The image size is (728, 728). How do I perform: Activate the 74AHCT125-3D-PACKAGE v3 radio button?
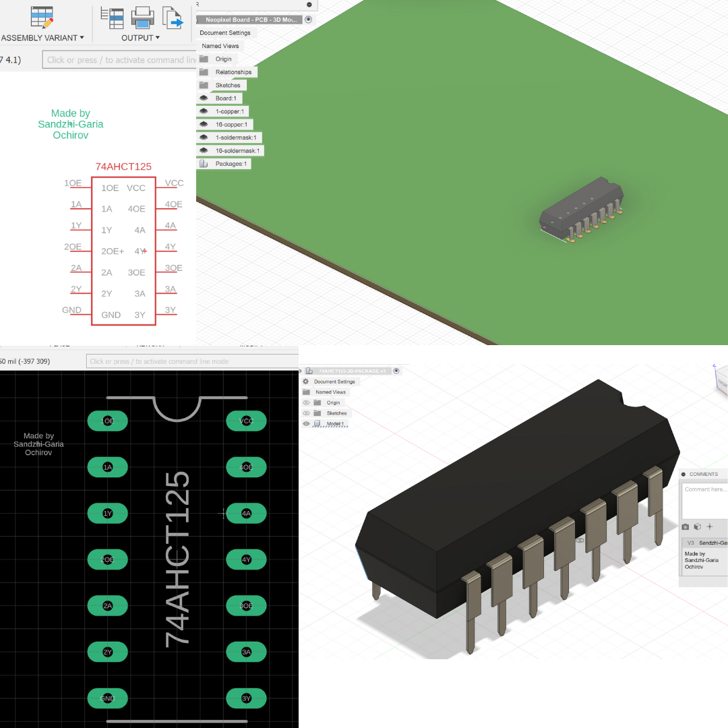(x=396, y=371)
